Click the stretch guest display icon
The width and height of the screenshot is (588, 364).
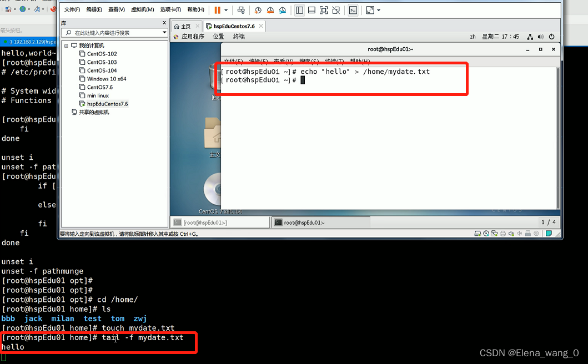coord(370,10)
